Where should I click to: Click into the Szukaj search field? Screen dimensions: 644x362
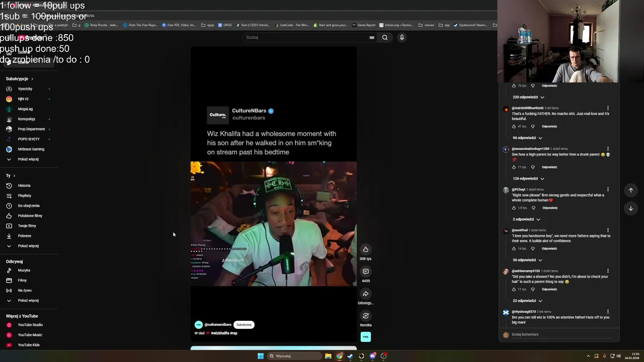[x=307, y=37]
